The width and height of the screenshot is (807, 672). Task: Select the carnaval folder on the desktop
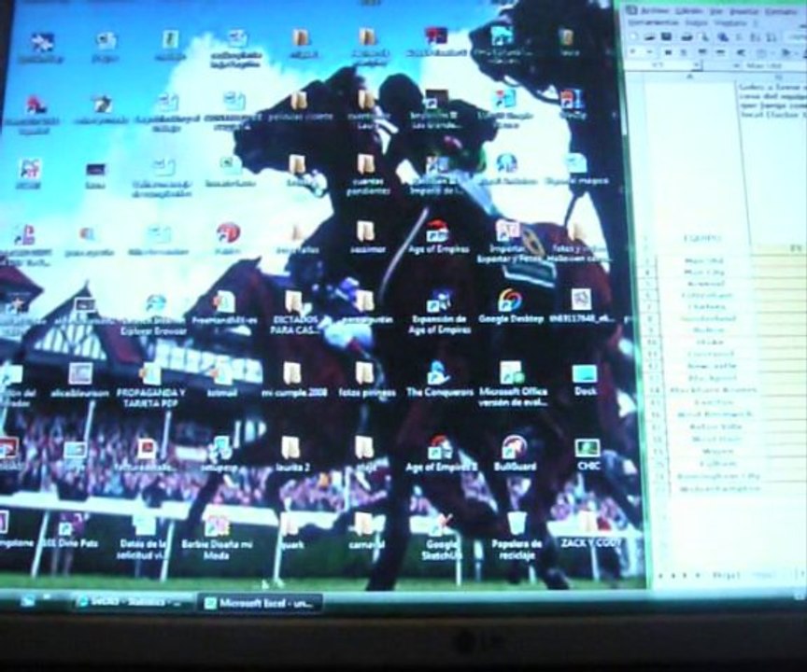click(366, 530)
